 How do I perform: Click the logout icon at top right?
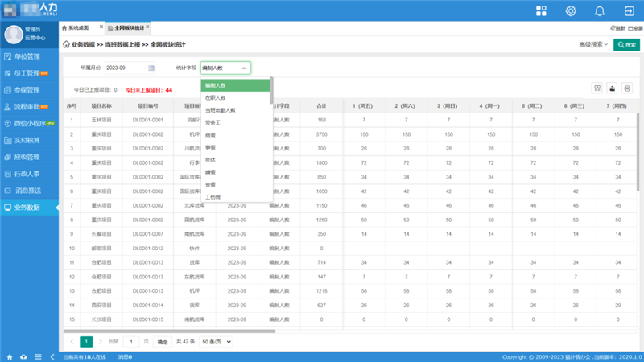628,10
